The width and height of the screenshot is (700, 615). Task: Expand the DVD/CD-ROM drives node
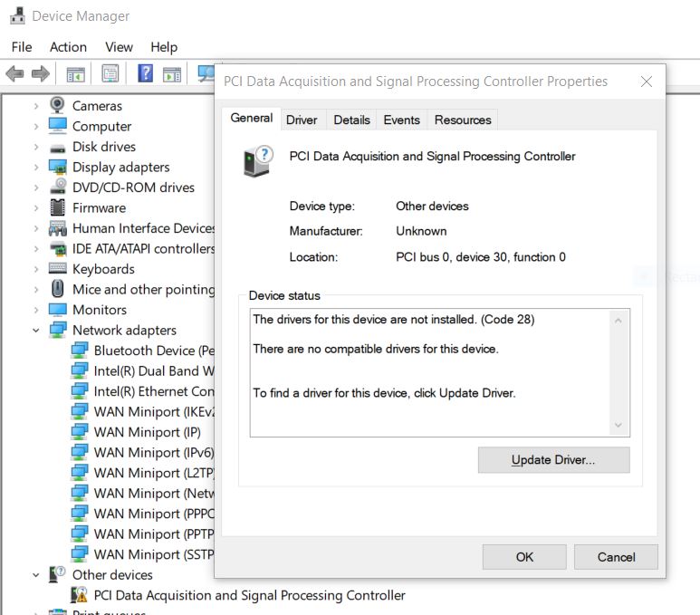(x=36, y=188)
